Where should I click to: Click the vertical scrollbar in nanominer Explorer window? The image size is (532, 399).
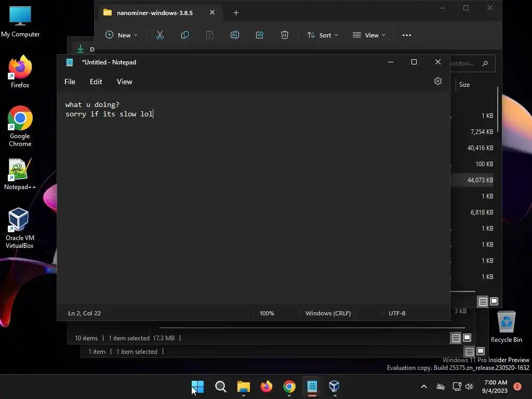pos(497,109)
